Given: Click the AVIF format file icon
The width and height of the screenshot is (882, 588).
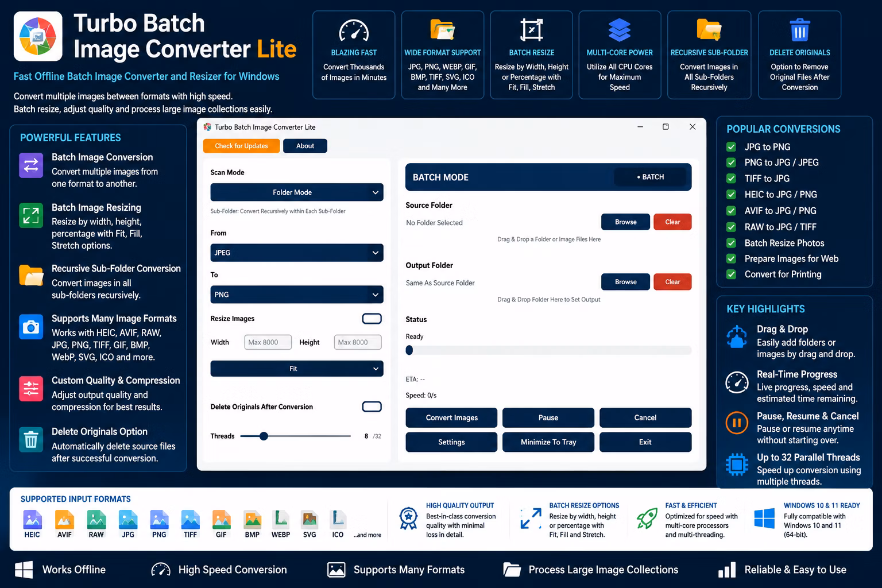Looking at the screenshot, I should 64,519.
